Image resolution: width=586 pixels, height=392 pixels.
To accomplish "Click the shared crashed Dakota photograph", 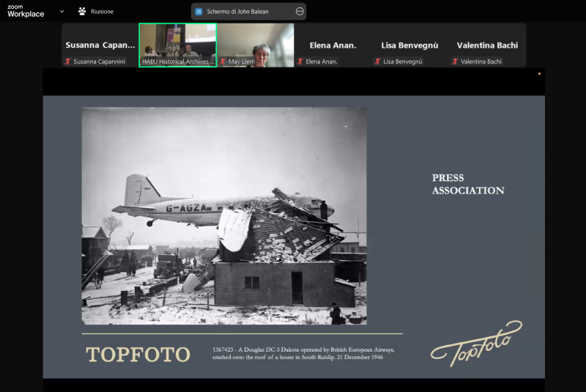I will click(224, 216).
